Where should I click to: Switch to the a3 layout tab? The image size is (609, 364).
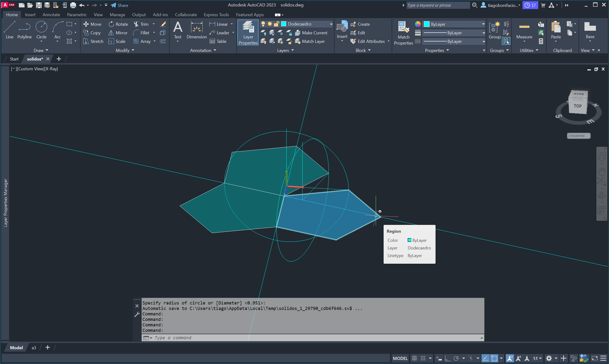[34, 348]
